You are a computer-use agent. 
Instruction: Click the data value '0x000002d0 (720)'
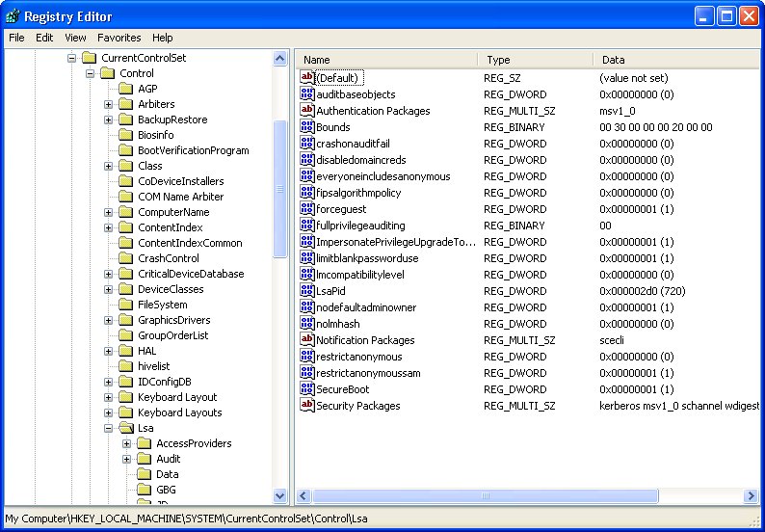click(642, 291)
